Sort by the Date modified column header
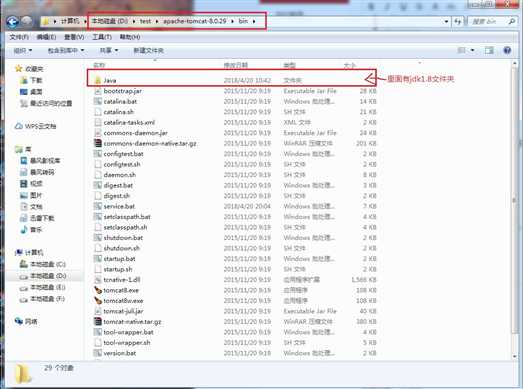The image size is (523, 389). coord(236,65)
